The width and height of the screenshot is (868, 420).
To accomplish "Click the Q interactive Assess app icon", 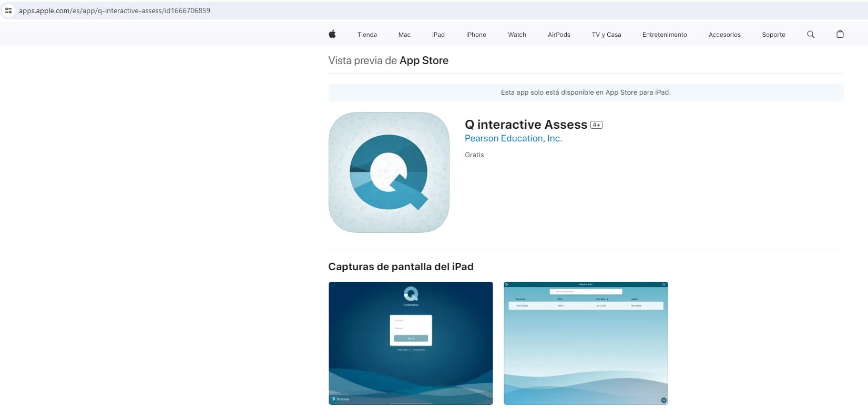I will [x=389, y=172].
